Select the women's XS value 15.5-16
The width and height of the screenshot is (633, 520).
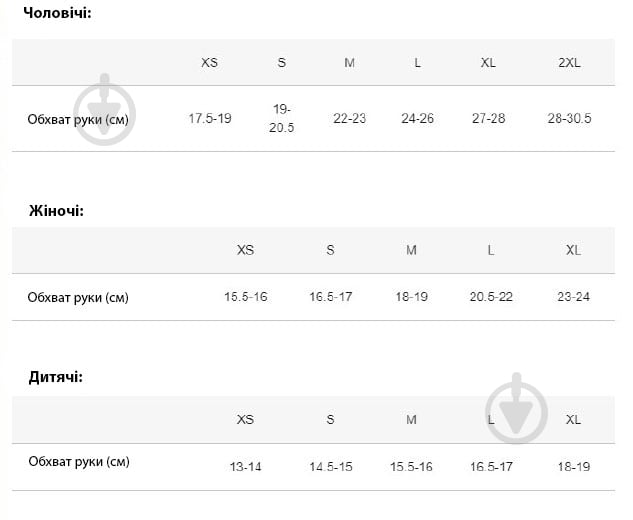(246, 297)
